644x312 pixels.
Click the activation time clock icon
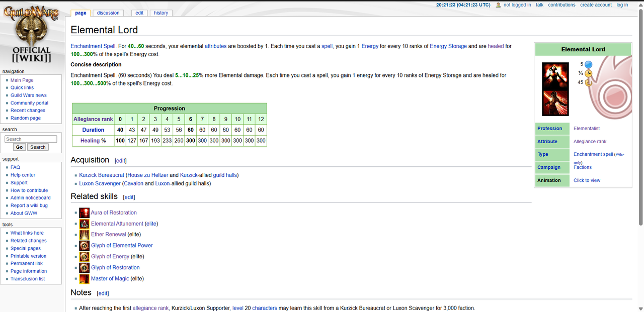coord(588,73)
